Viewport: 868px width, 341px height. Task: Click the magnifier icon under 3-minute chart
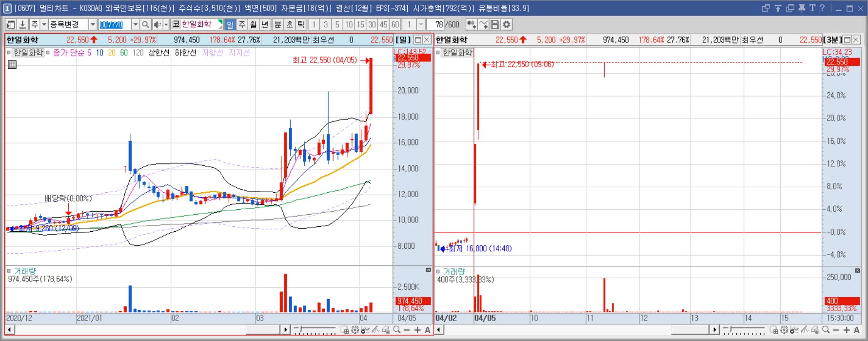click(x=826, y=330)
